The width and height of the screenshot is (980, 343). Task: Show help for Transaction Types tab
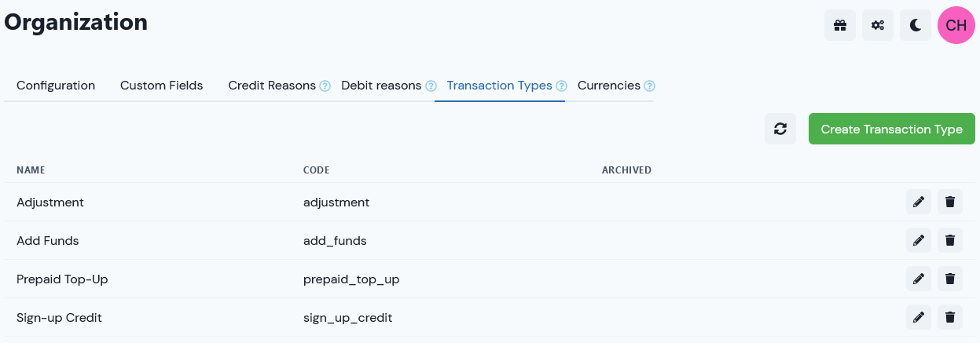[561, 86]
